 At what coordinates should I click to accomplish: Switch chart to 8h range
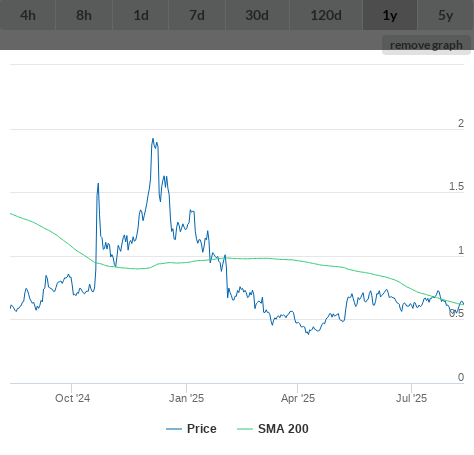tap(84, 15)
